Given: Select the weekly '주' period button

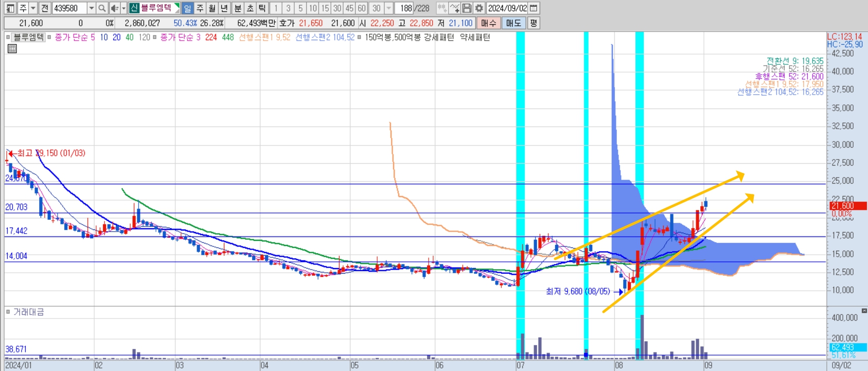Looking at the screenshot, I should 200,8.
